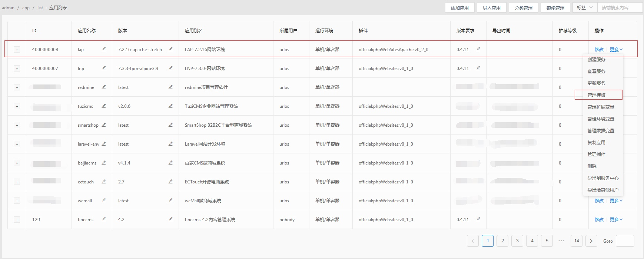The image size is (644, 259).
Task: Choose 更新服务 from the menu
Action: [602, 83]
